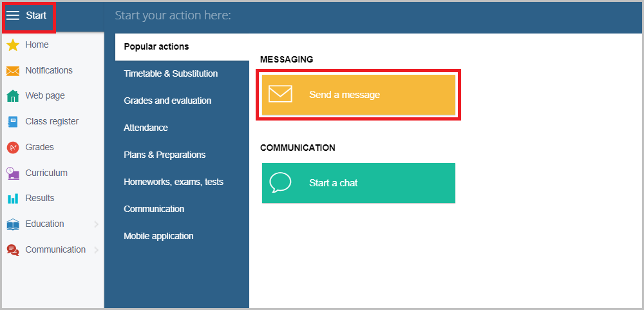The height and width of the screenshot is (310, 644).
Task: Expand the Education submenu chevron
Action: (97, 224)
